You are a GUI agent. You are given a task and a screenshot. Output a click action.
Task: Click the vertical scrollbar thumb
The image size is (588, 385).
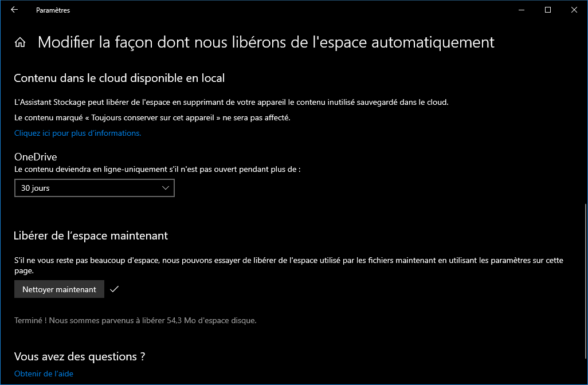pos(586,281)
